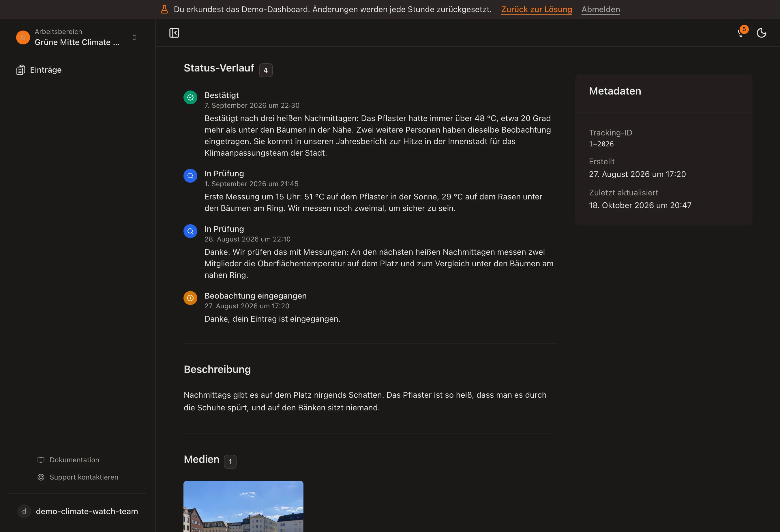Select the Tracking-ID value 1-2026

point(601,144)
